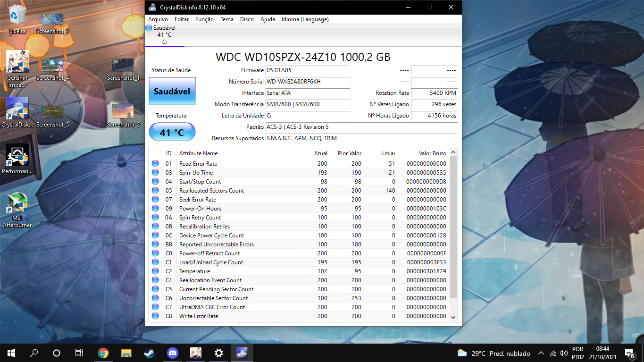Open Google Chrome from the taskbar
This screenshot has height=362, width=644.
pos(103,353)
